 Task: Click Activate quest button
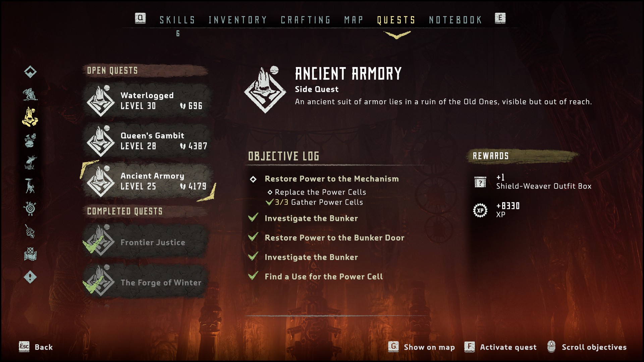point(500,347)
